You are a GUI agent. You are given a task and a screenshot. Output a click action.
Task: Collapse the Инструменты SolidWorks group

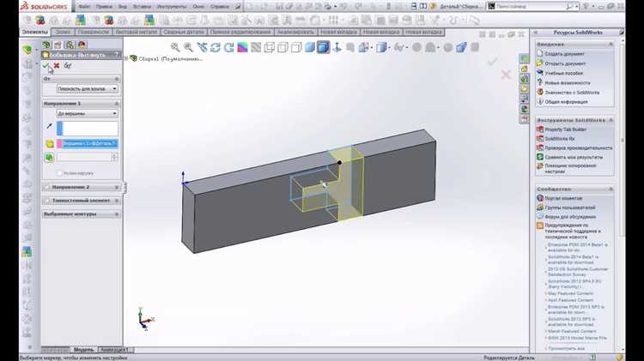(611, 120)
